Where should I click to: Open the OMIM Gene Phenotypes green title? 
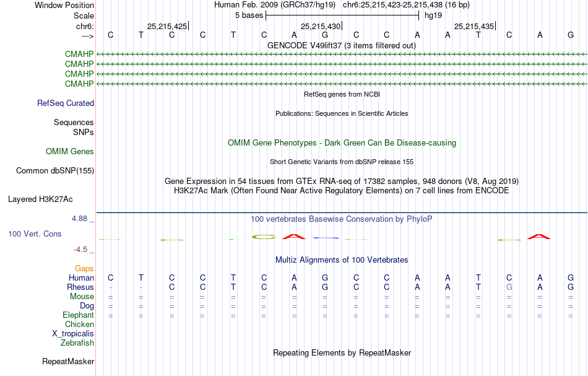[x=342, y=143]
